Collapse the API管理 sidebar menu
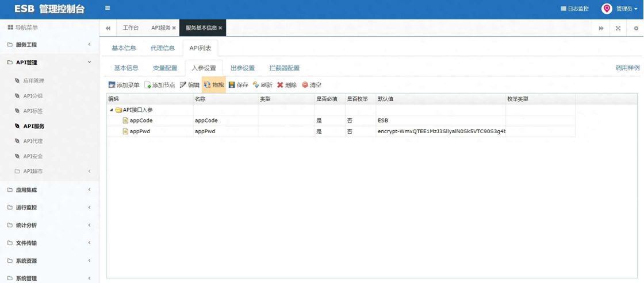This screenshot has height=283, width=644. 49,63
